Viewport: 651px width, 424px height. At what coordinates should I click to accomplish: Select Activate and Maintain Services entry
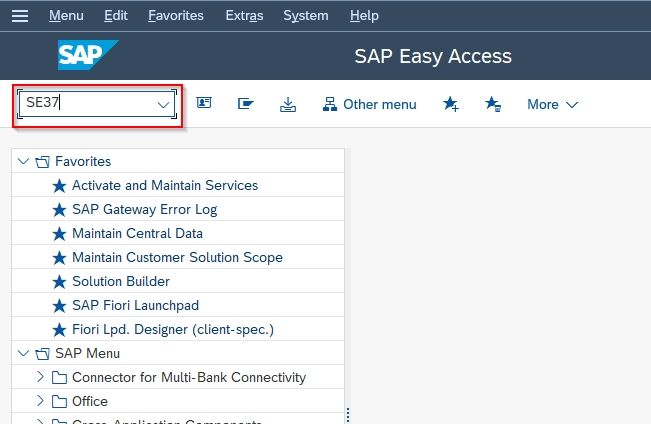pos(165,185)
